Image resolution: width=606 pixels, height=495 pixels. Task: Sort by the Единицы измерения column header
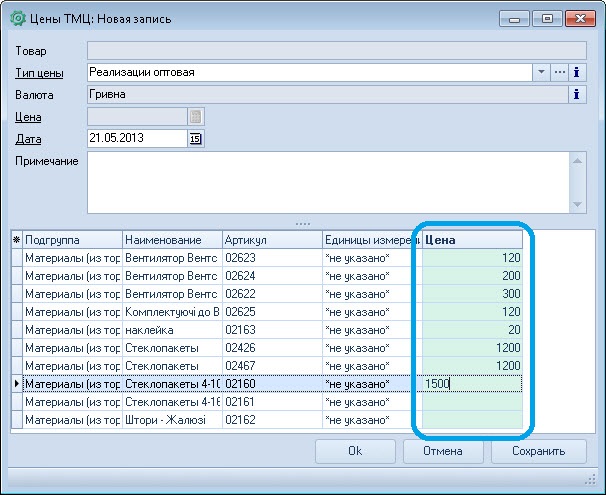coord(372,240)
